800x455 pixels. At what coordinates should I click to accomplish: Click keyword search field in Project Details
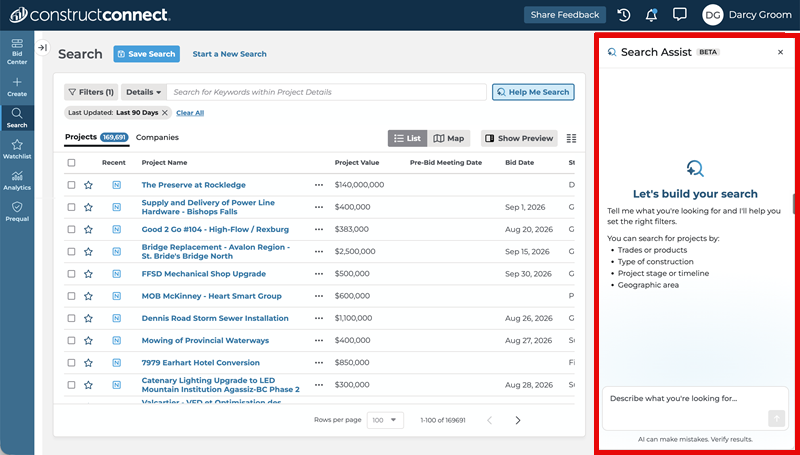(x=327, y=92)
